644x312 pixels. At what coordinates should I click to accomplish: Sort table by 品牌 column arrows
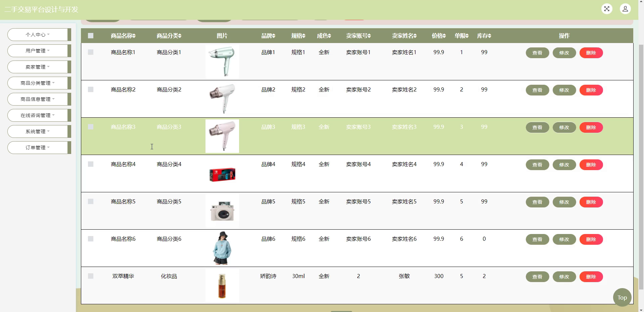tap(274, 36)
